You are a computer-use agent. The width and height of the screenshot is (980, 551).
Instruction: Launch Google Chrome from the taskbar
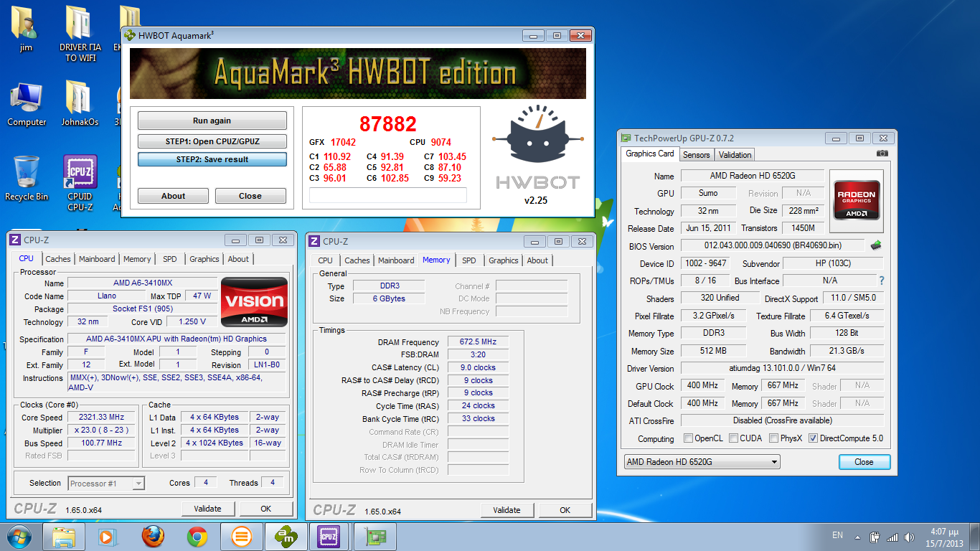(x=197, y=537)
